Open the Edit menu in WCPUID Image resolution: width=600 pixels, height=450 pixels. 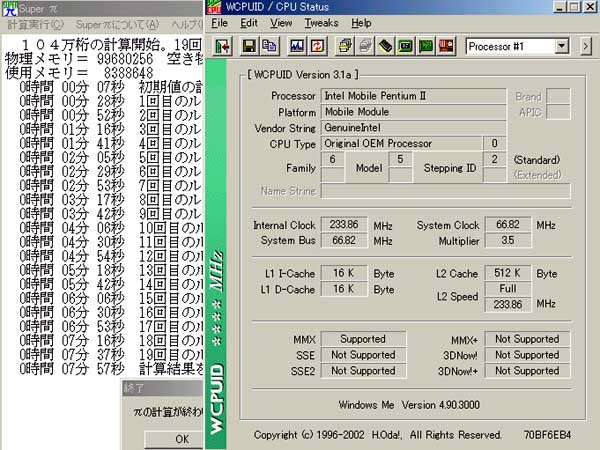tap(249, 23)
